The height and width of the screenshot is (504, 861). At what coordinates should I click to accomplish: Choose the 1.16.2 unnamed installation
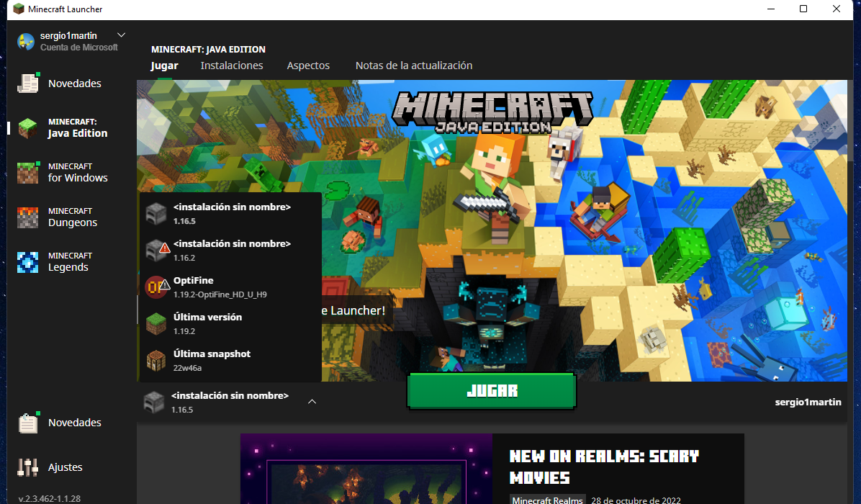click(230, 251)
